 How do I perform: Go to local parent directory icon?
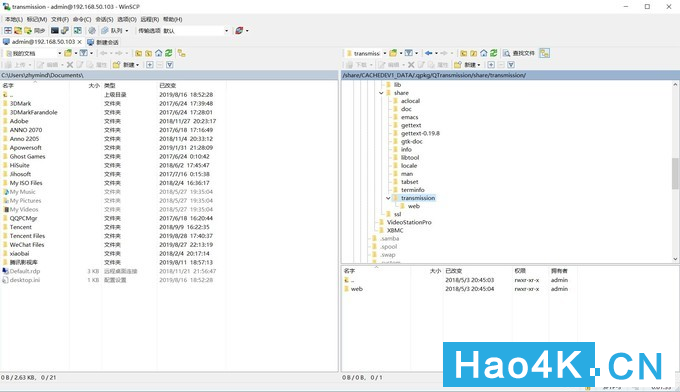[138, 53]
